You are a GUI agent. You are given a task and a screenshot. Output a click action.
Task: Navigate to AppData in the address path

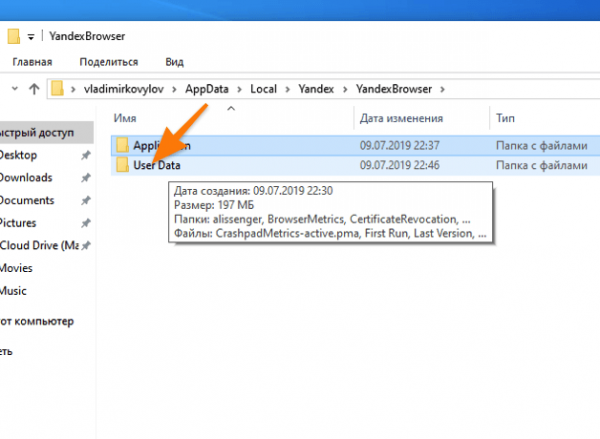tap(207, 89)
